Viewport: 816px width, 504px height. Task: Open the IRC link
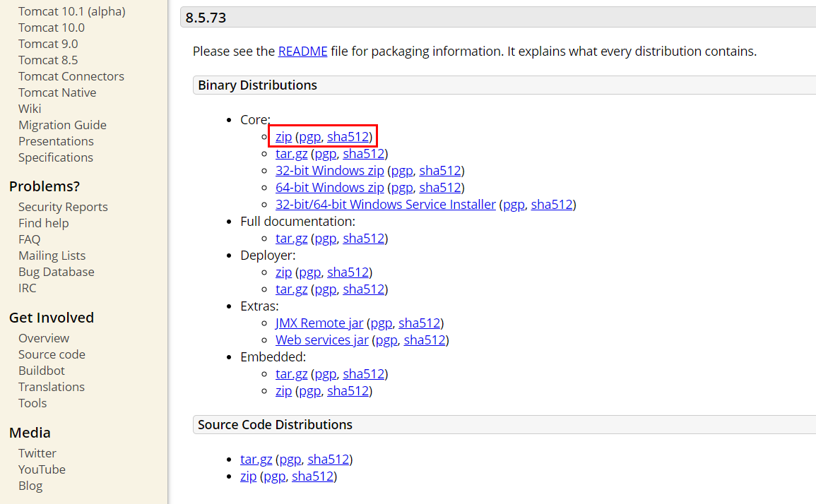tap(28, 287)
